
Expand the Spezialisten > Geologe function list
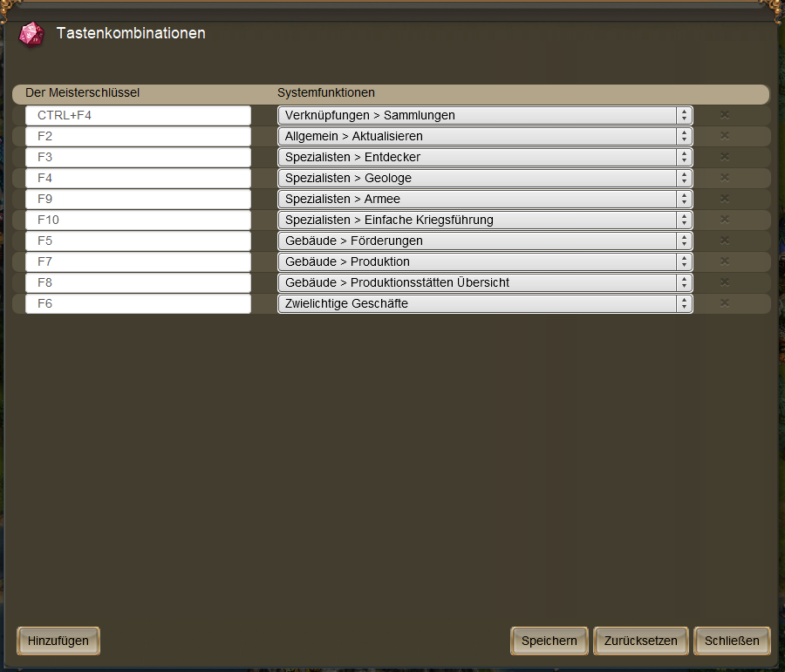[x=485, y=178]
